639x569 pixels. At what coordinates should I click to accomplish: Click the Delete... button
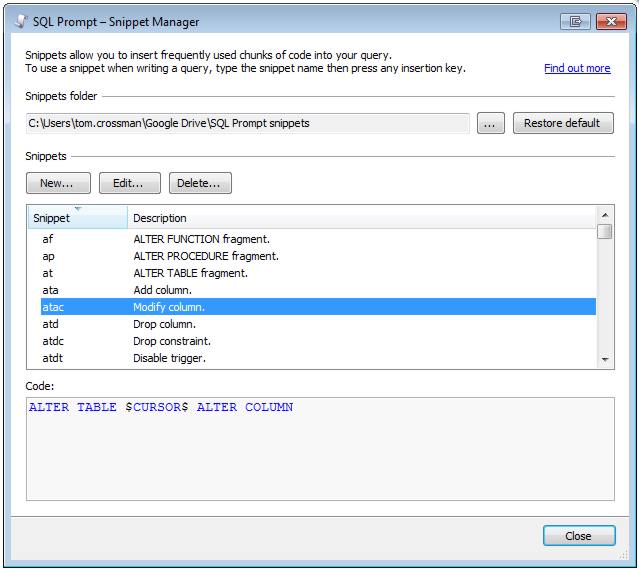(x=200, y=183)
